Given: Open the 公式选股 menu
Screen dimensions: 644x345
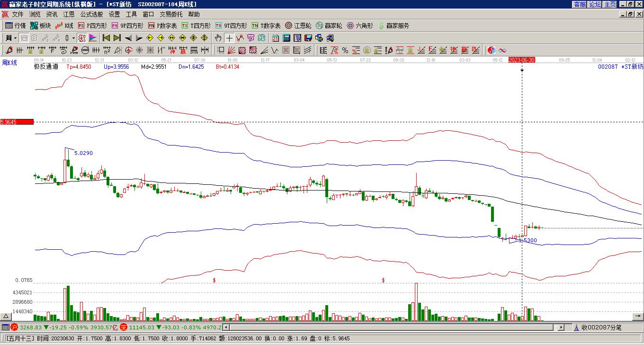Looking at the screenshot, I should click(91, 15).
